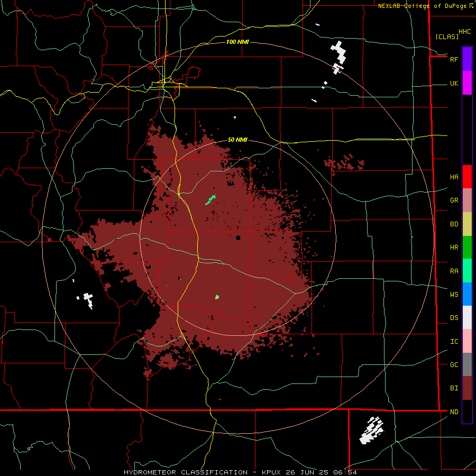Click the small green echo south of radar
The width and height of the screenshot is (476, 476).
[x=217, y=297]
